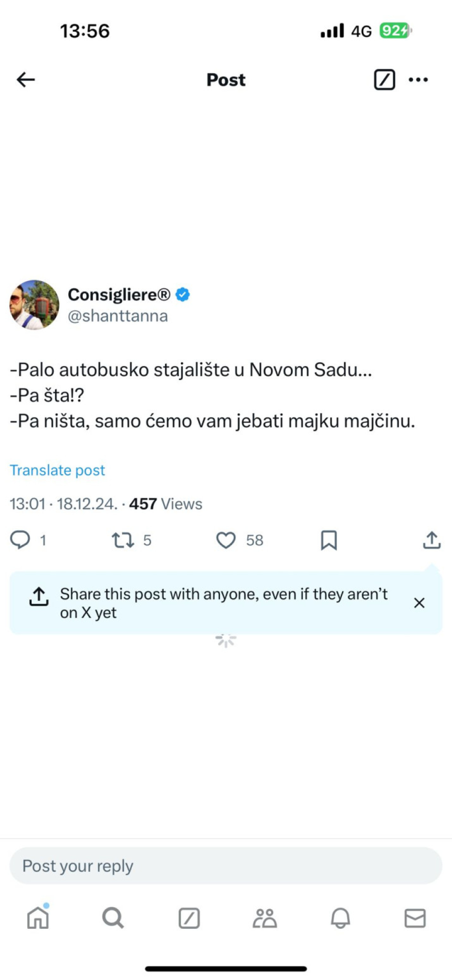The image size is (452, 980).
Task: Tap the reply speech bubble icon
Action: [20, 540]
